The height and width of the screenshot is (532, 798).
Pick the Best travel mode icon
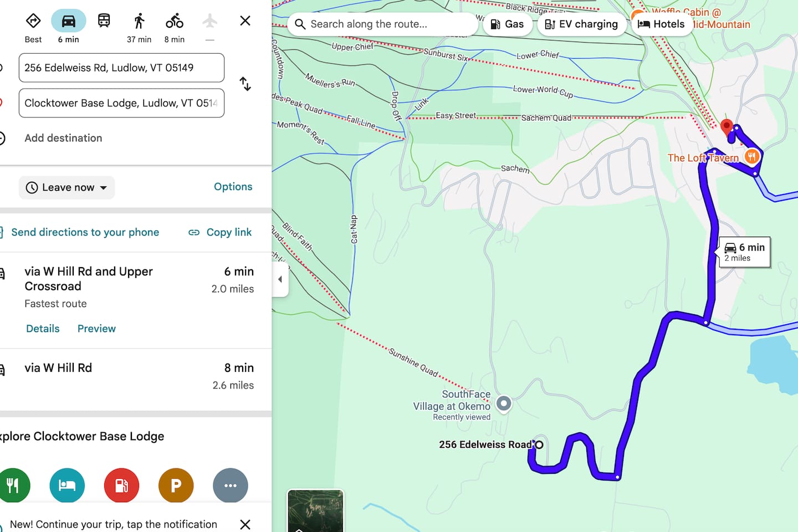pos(33,21)
